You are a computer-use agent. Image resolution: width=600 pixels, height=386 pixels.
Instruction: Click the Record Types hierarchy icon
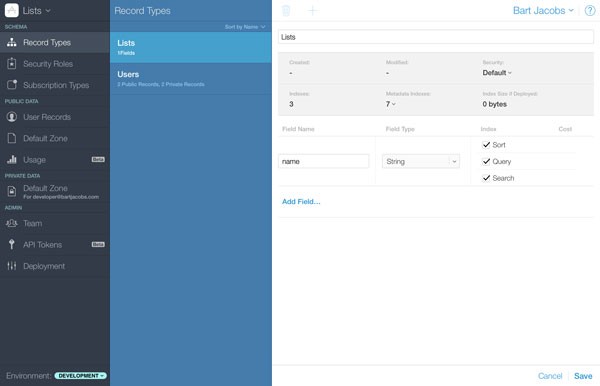tap(11, 42)
